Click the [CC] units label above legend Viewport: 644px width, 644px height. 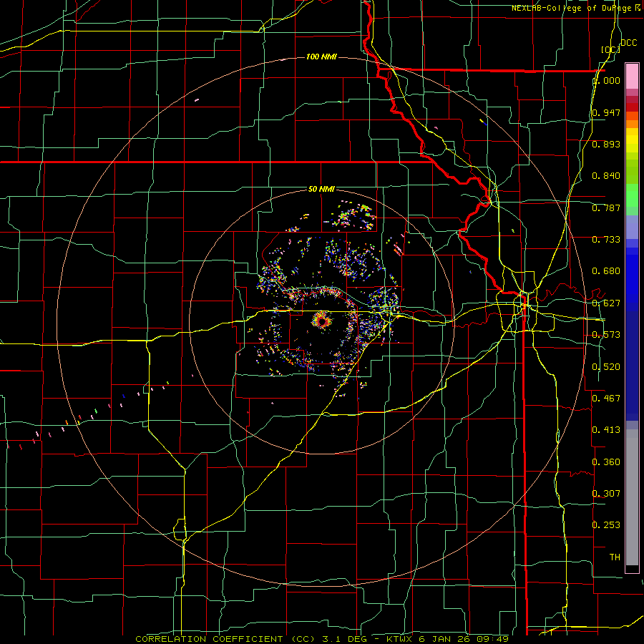click(610, 49)
